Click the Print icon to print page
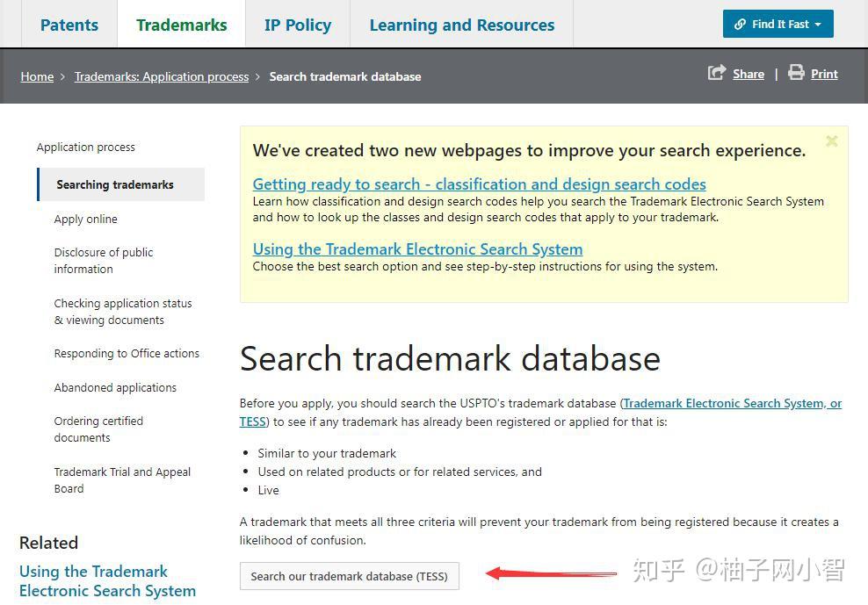This screenshot has width=868, height=605. 799,74
